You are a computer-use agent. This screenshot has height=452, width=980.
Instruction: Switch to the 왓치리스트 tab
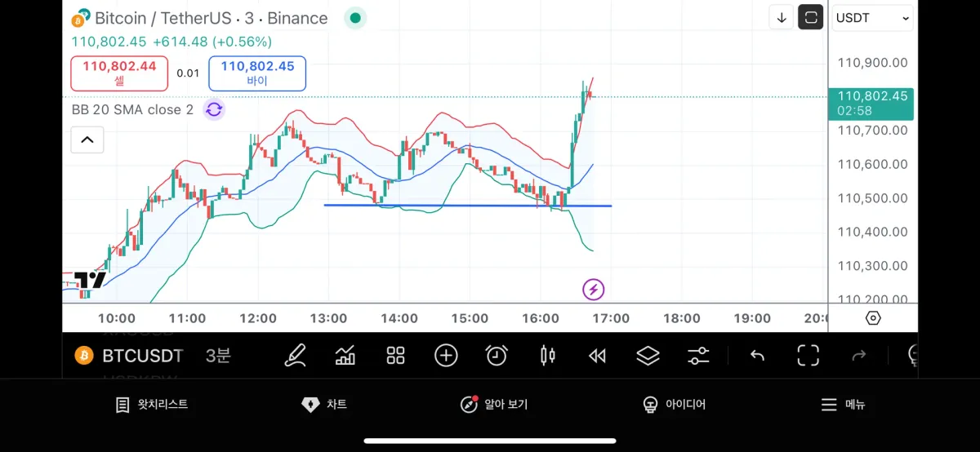point(153,405)
